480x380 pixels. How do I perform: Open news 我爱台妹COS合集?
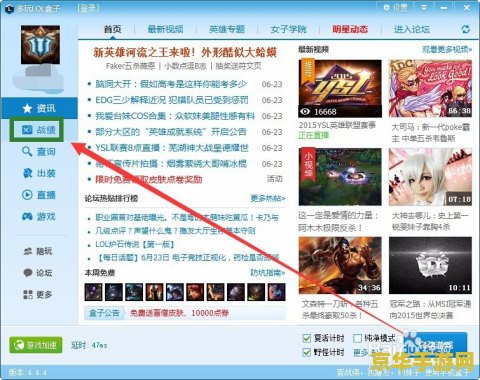click(x=175, y=116)
